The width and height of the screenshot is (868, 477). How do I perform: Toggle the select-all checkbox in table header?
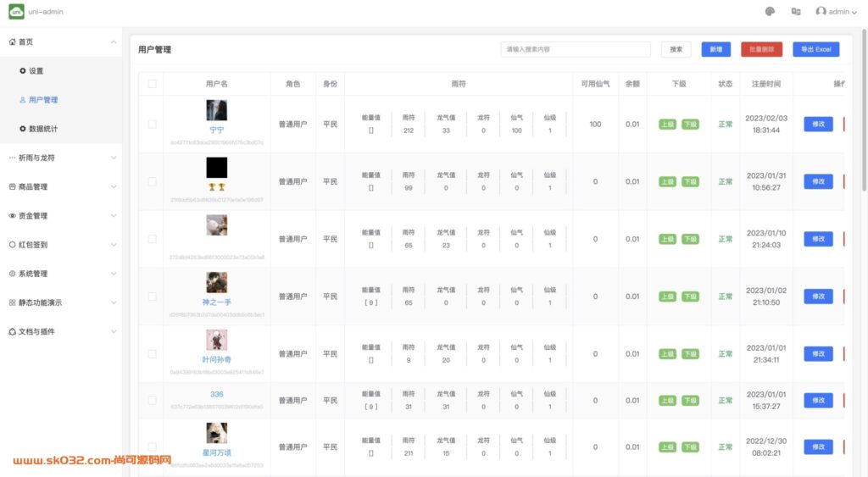[153, 84]
